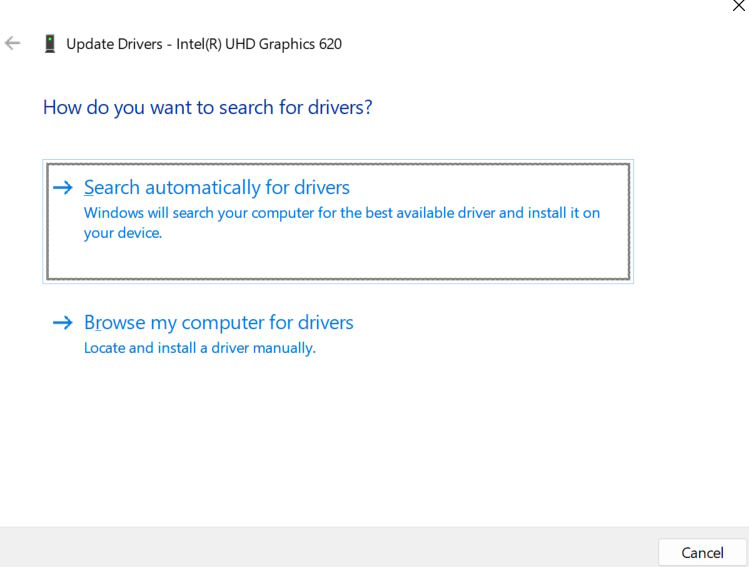This screenshot has width=749, height=567.
Task: Click the 'Windows will search your computer' description
Action: coord(341,213)
